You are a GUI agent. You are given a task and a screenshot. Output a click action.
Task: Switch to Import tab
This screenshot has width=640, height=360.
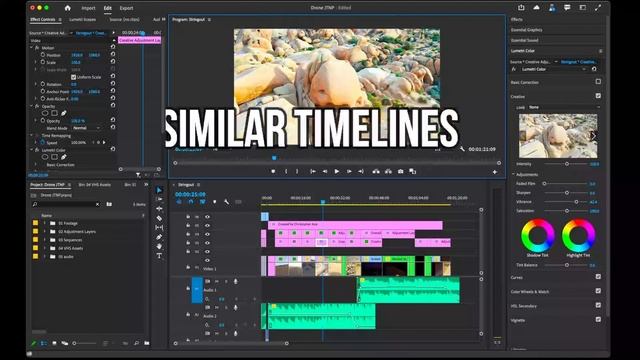(x=88, y=8)
